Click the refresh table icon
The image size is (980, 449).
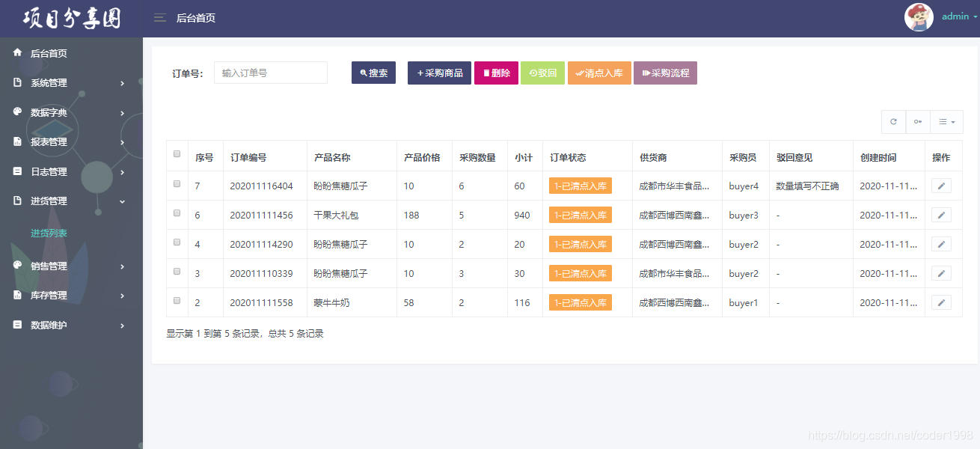point(893,121)
